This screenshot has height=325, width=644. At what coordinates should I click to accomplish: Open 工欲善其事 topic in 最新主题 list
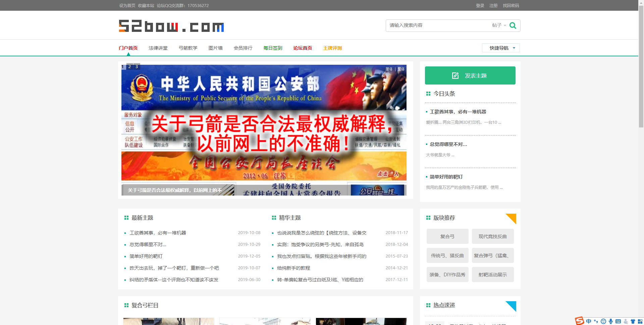[158, 233]
